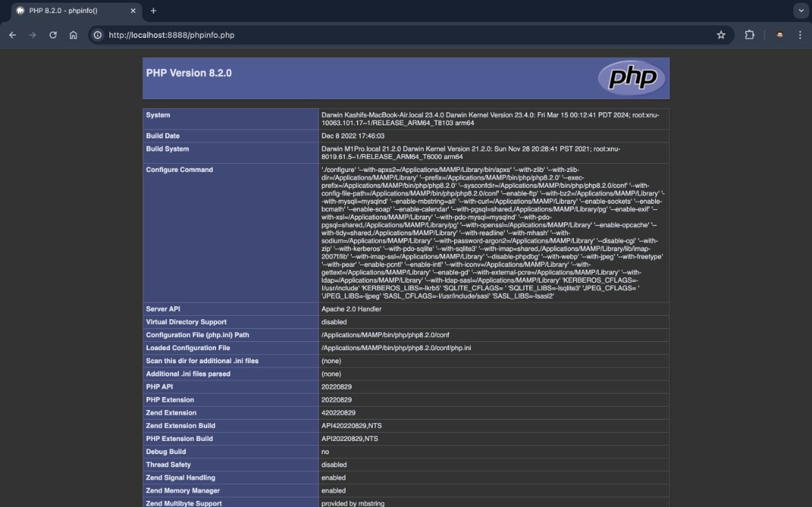Reload the phpinfo page
Image resolution: width=812 pixels, height=507 pixels.
pos(53,35)
